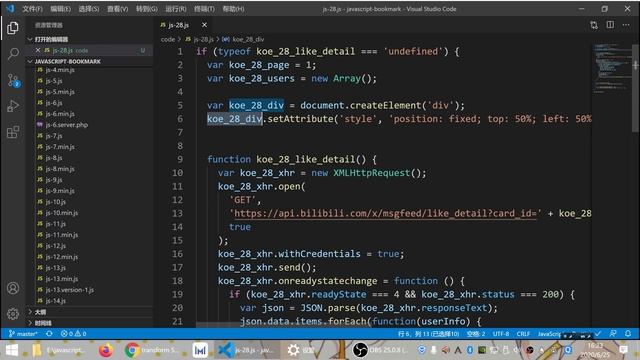Click the 'undefined' string on line 1
The image size is (640, 360).
[x=413, y=51]
